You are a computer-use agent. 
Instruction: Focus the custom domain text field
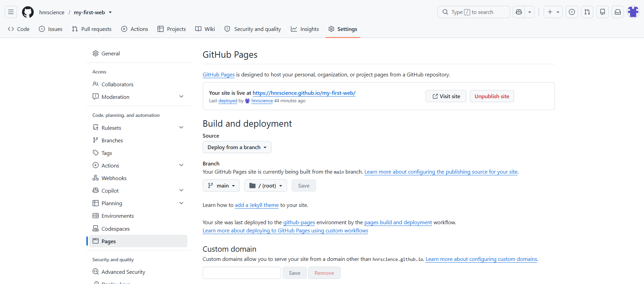(242, 273)
